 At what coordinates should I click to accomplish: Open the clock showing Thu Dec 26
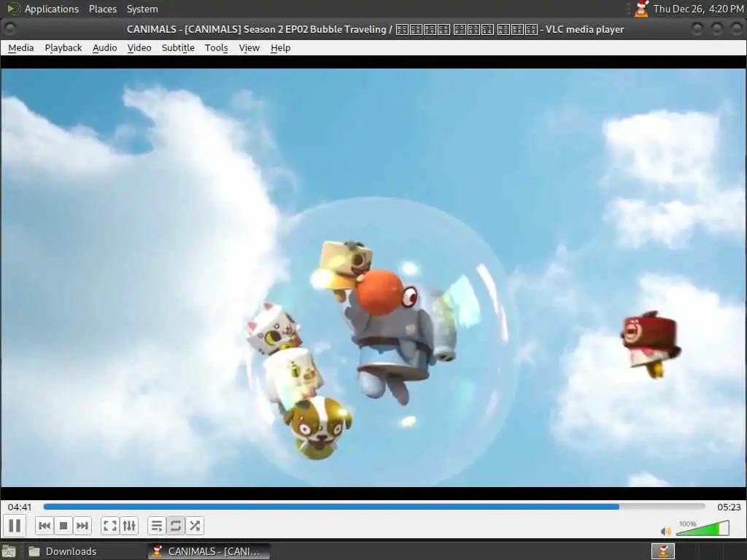[698, 9]
